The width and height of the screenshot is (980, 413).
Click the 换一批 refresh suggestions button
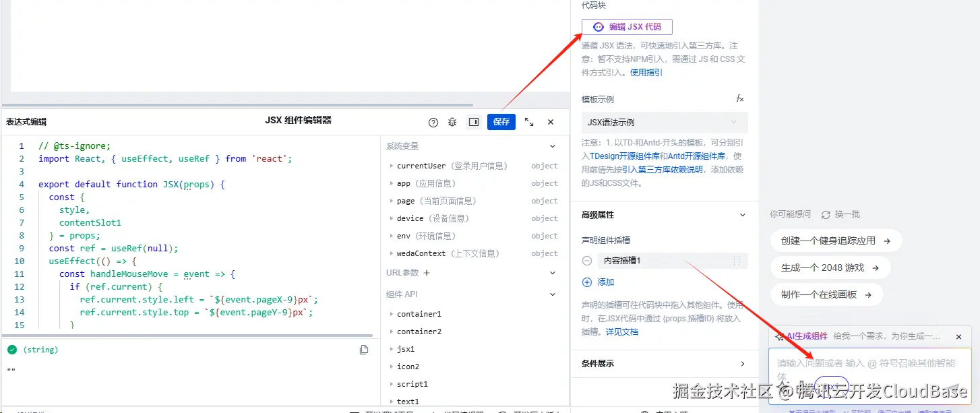[840, 214]
